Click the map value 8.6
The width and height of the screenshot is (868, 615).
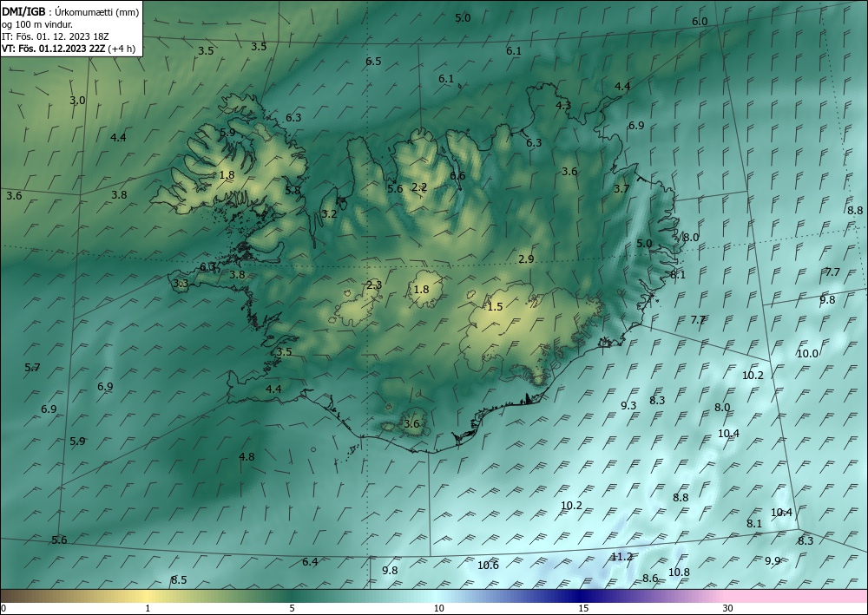tap(650, 579)
